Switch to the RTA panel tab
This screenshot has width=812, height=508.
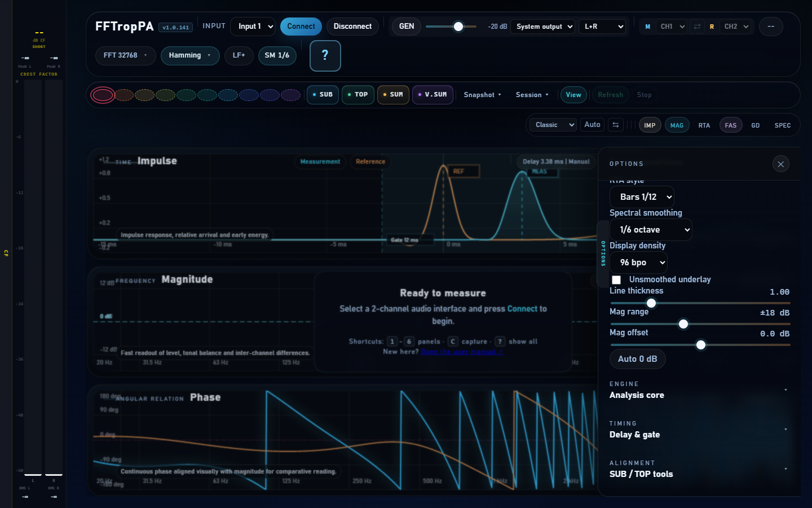click(x=704, y=125)
